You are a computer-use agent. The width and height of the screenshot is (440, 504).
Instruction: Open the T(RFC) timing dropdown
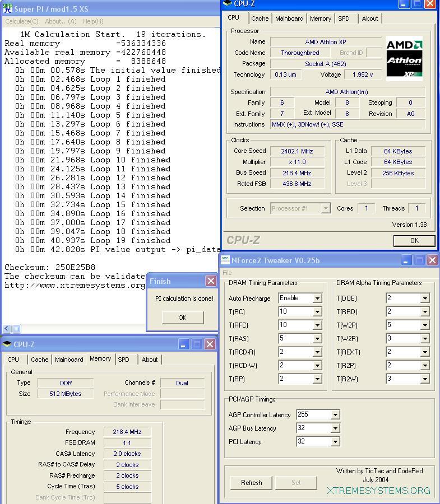pos(317,325)
